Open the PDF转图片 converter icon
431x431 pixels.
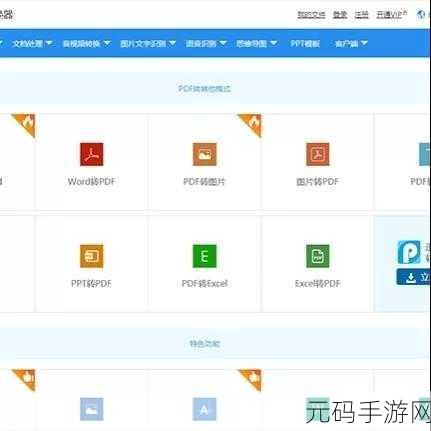pyautogui.click(x=205, y=154)
